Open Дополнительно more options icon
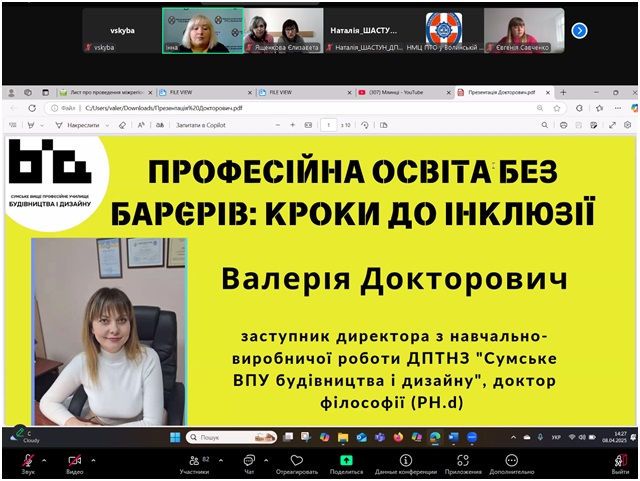Screen dimensions: 640x481 pyautogui.click(x=511, y=464)
